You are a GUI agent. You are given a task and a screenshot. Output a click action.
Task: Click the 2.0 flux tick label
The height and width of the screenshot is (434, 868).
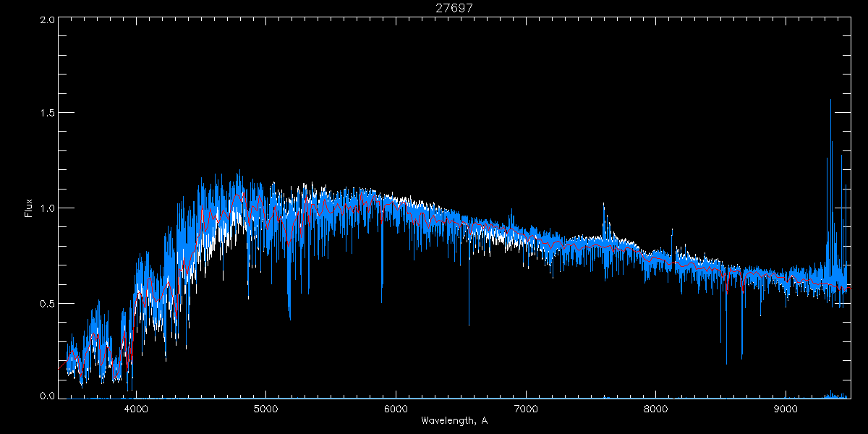47,20
